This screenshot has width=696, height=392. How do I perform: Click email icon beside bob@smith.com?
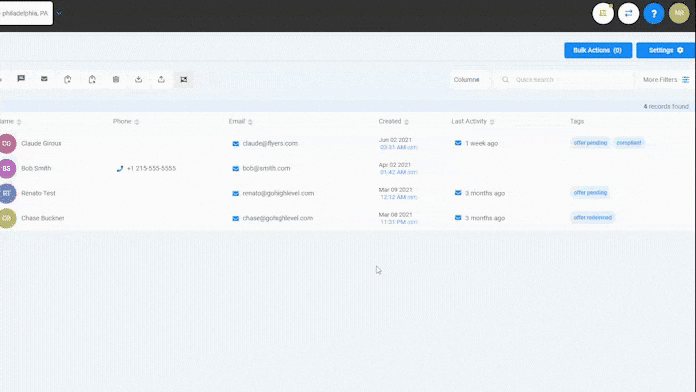236,168
